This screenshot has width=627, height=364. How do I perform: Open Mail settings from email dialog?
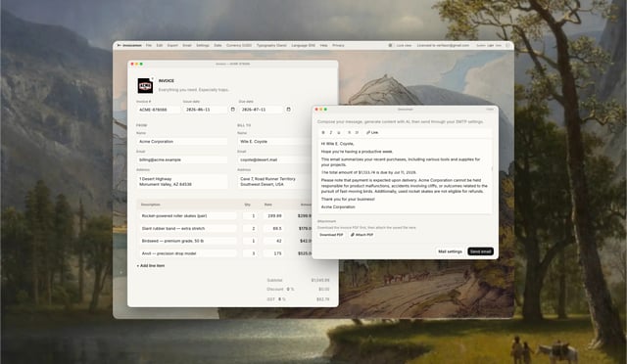pyautogui.click(x=450, y=251)
